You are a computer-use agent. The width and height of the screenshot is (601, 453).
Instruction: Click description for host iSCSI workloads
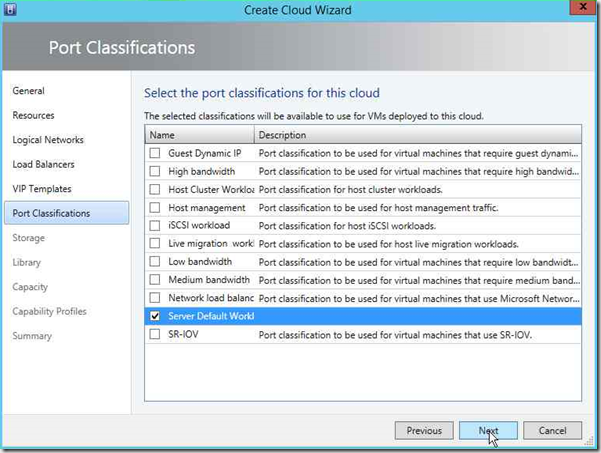coord(347,226)
